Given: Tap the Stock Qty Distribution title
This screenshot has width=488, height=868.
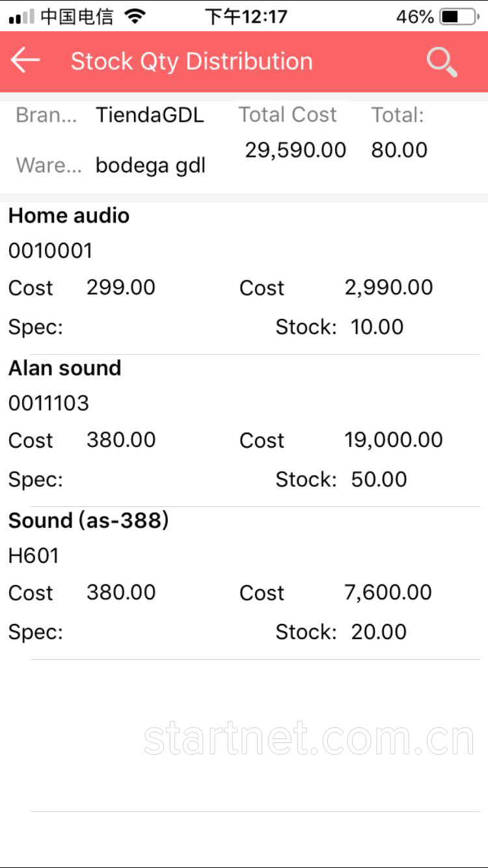Looking at the screenshot, I should [x=191, y=61].
